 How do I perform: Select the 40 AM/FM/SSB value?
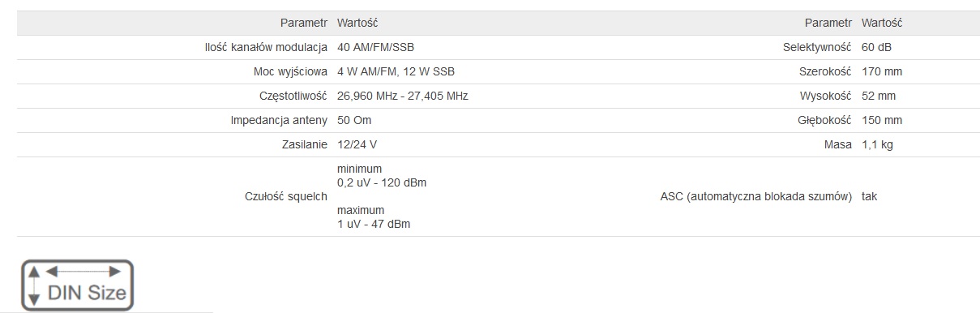(381, 47)
